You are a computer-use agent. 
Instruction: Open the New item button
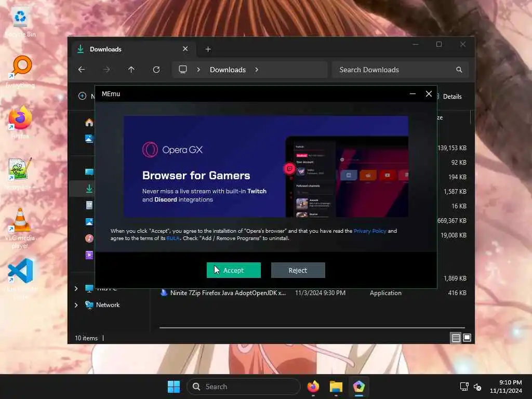coord(86,96)
